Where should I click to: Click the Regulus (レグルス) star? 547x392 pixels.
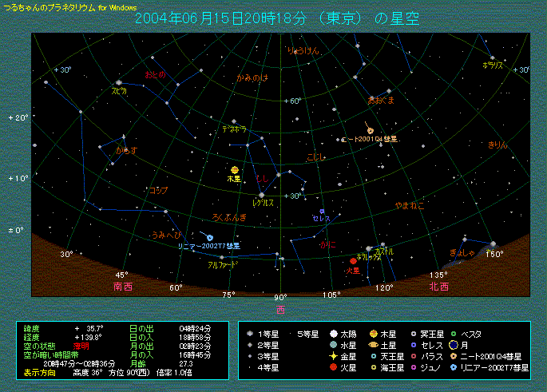261,194
